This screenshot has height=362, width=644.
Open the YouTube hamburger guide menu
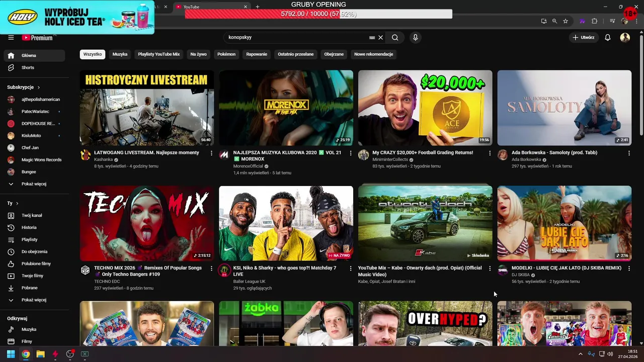[x=11, y=38]
